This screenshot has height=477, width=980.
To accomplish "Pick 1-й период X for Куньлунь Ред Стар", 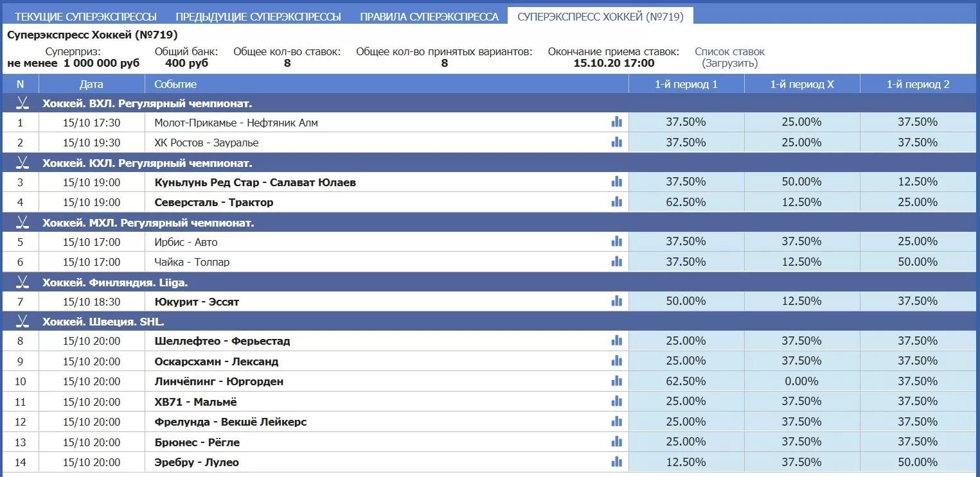I will [801, 182].
